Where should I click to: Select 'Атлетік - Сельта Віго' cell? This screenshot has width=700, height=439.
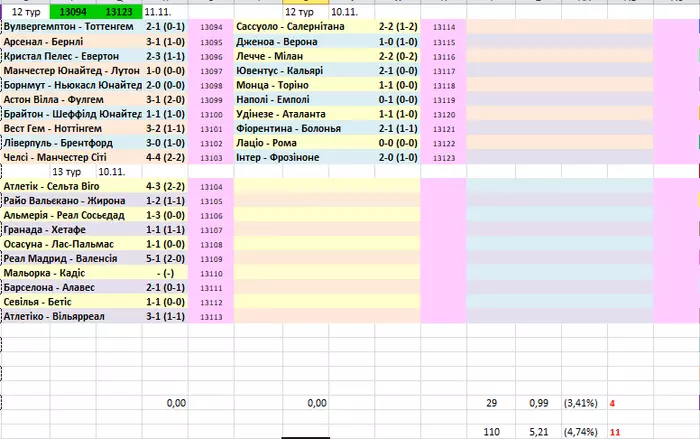(x=72, y=186)
